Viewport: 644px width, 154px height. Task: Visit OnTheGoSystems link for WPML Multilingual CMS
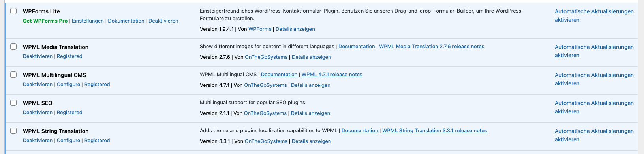(265, 85)
